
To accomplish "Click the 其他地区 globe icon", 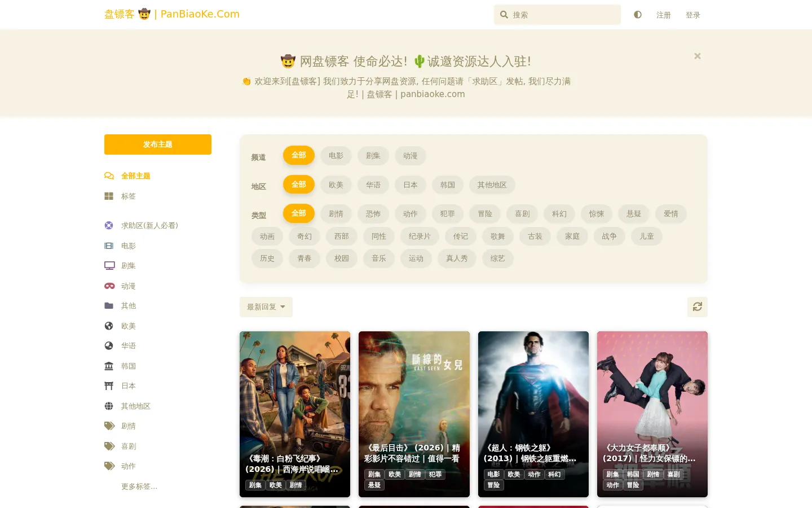I will (109, 406).
